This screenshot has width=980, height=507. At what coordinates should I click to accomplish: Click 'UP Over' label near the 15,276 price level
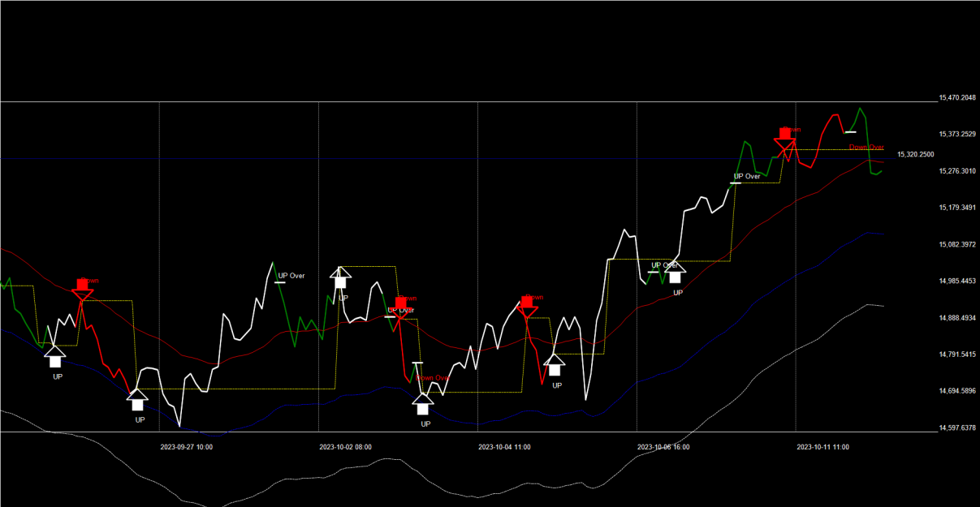[x=747, y=176]
